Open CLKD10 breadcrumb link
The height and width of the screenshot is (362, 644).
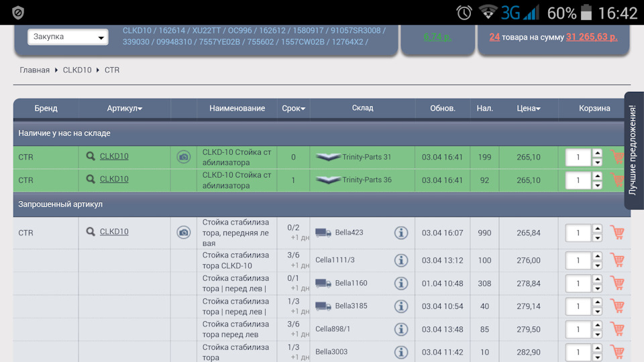(76, 70)
